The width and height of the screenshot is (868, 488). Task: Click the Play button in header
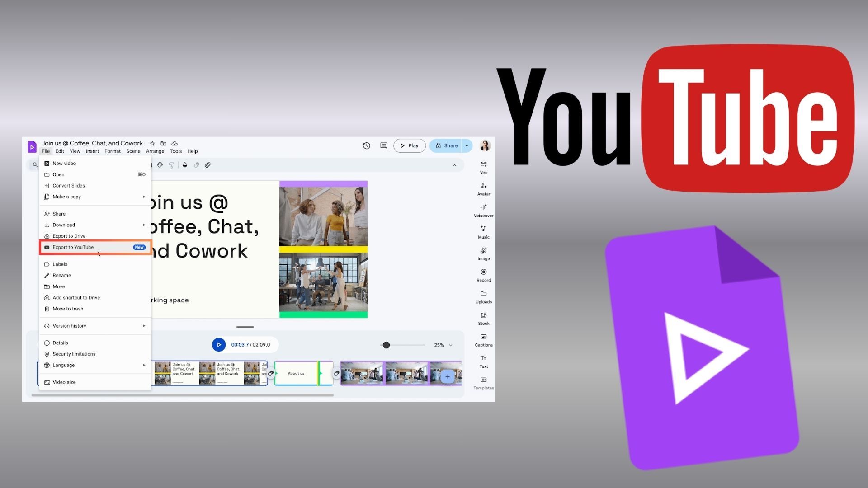[410, 145]
